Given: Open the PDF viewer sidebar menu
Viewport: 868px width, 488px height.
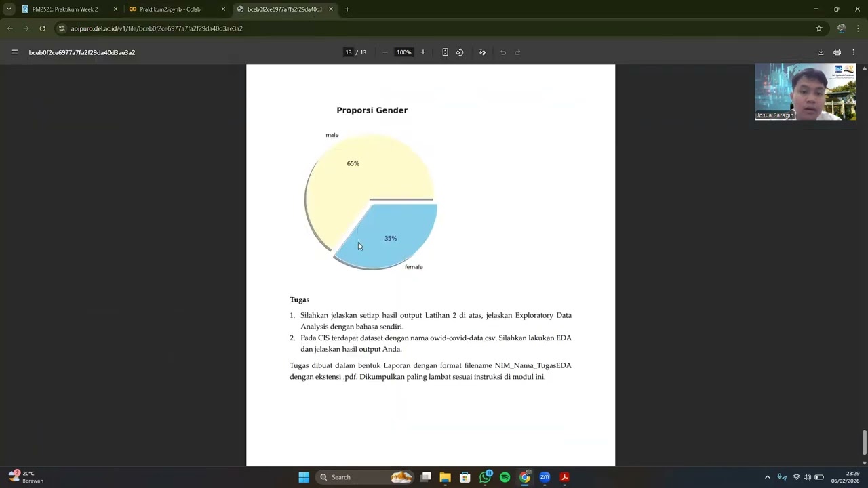Looking at the screenshot, I should coord(14,52).
